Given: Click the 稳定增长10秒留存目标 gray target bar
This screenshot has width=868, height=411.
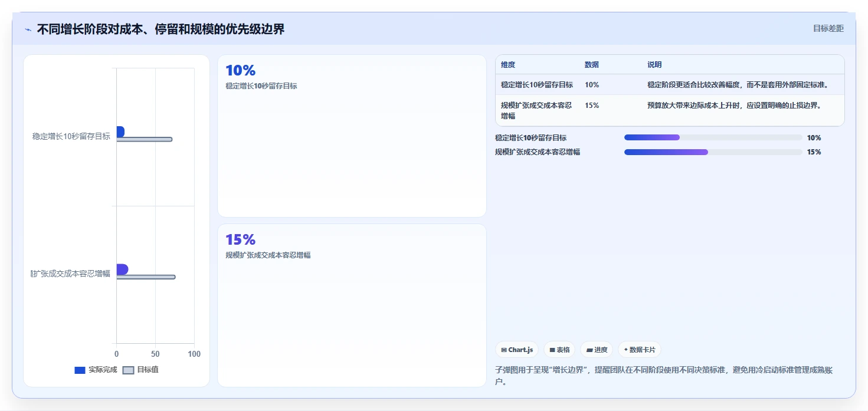Looking at the screenshot, I should [x=145, y=139].
